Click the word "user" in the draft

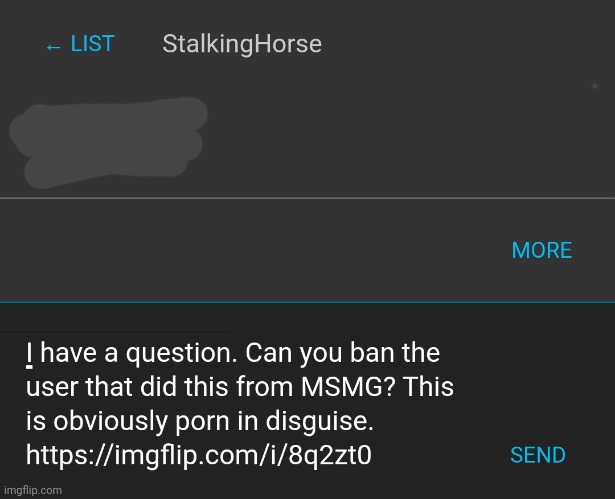pyautogui.click(x=47, y=388)
